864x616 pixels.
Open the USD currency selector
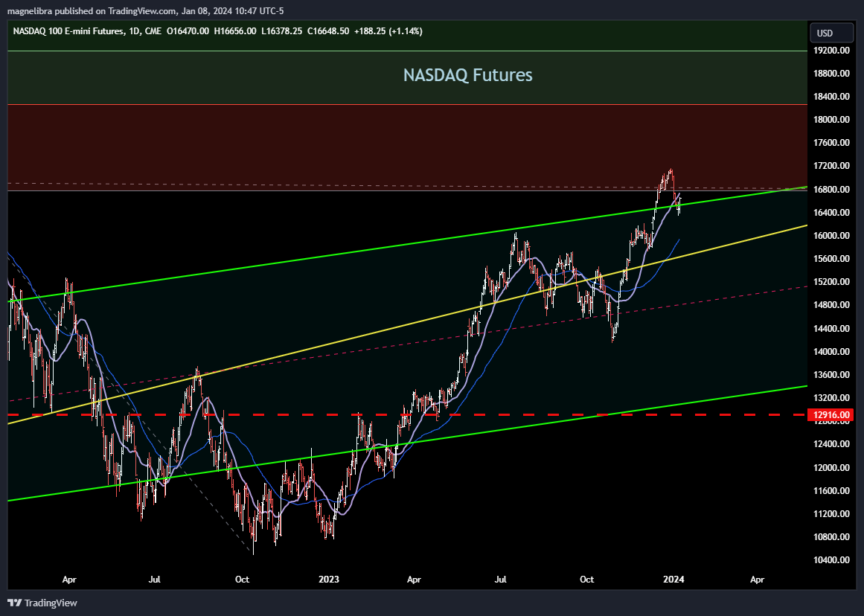pos(831,33)
